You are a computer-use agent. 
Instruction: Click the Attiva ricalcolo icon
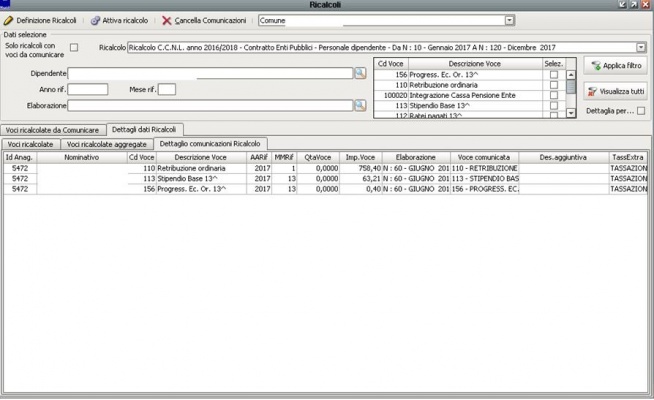point(96,20)
